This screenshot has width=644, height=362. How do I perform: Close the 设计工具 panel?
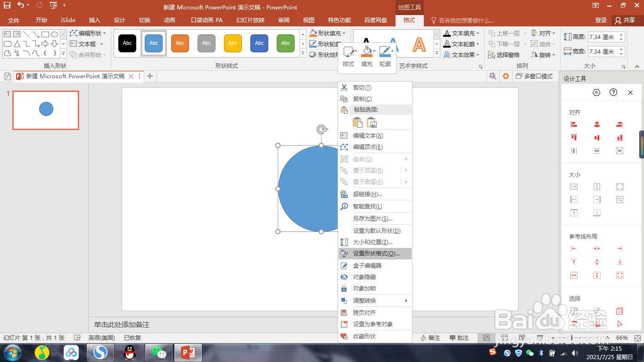point(630,92)
